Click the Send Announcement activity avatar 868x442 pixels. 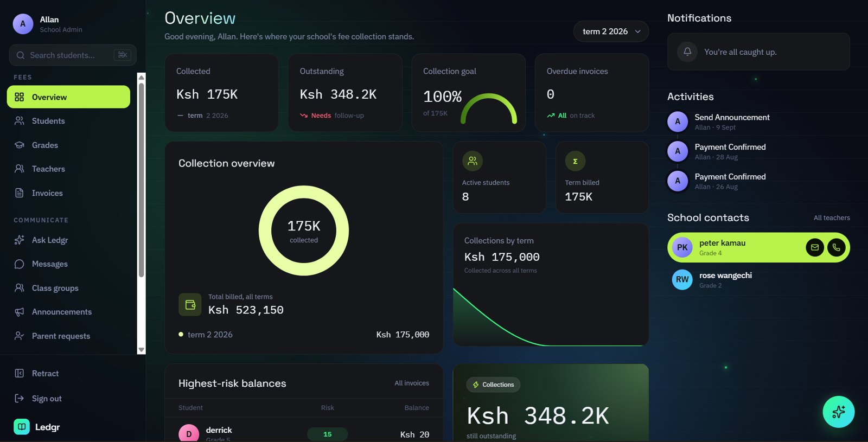coord(678,121)
